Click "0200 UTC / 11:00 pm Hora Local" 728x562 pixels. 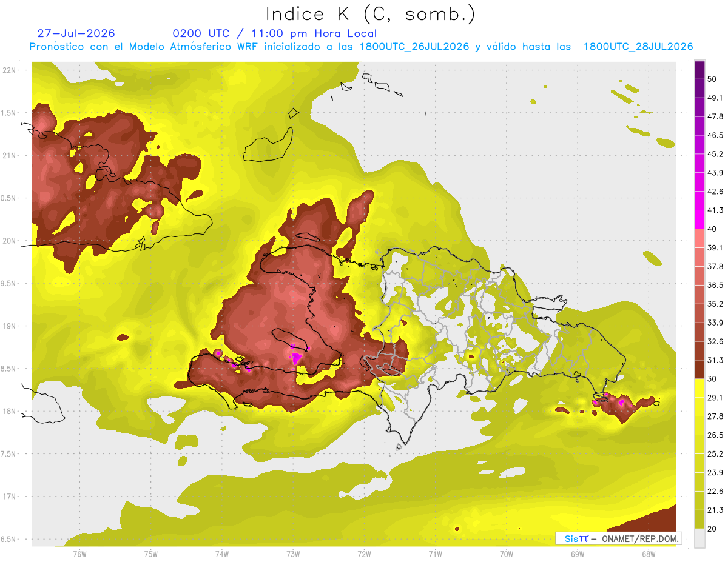(275, 33)
